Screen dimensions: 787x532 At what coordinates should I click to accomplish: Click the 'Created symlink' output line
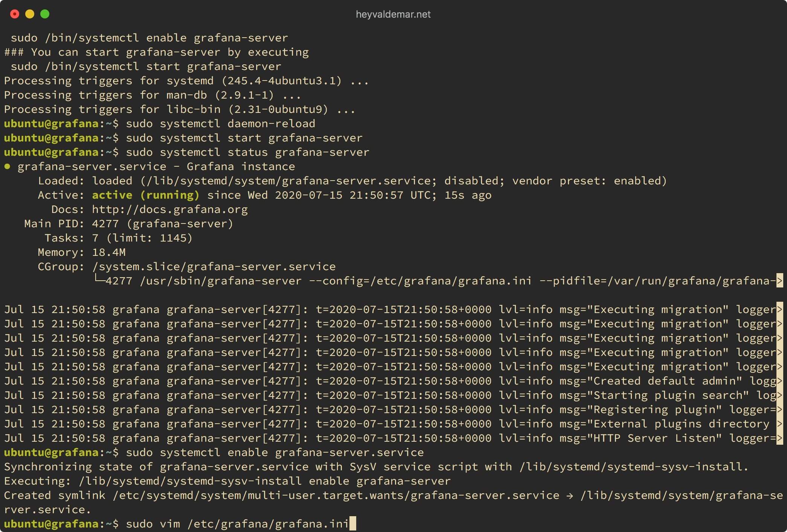coord(393,502)
